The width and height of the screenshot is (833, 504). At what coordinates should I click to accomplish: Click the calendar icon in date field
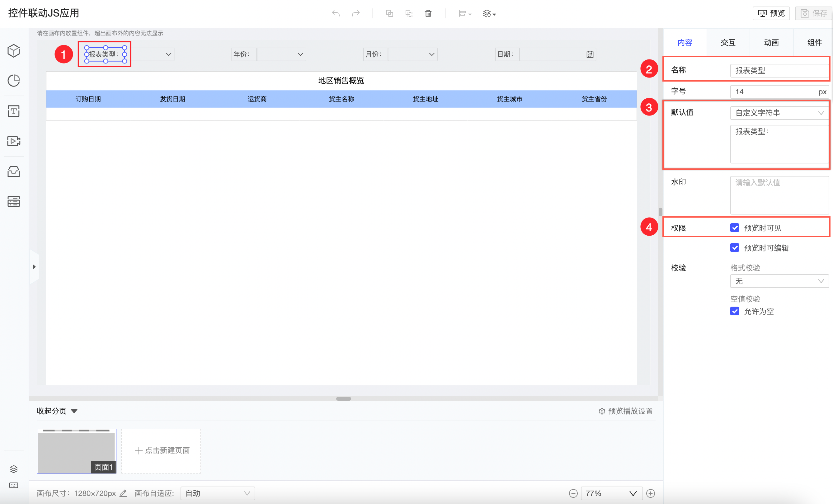(x=590, y=54)
